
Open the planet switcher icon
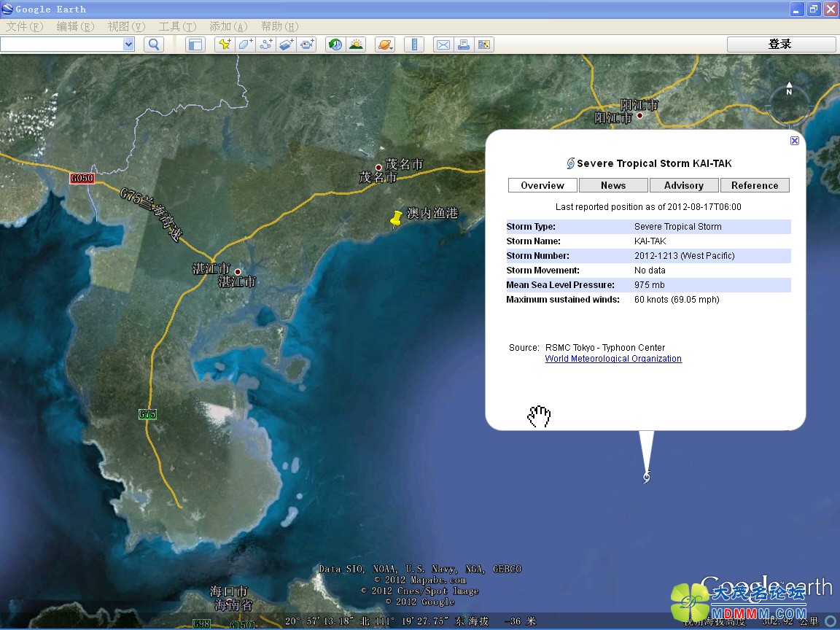(385, 44)
